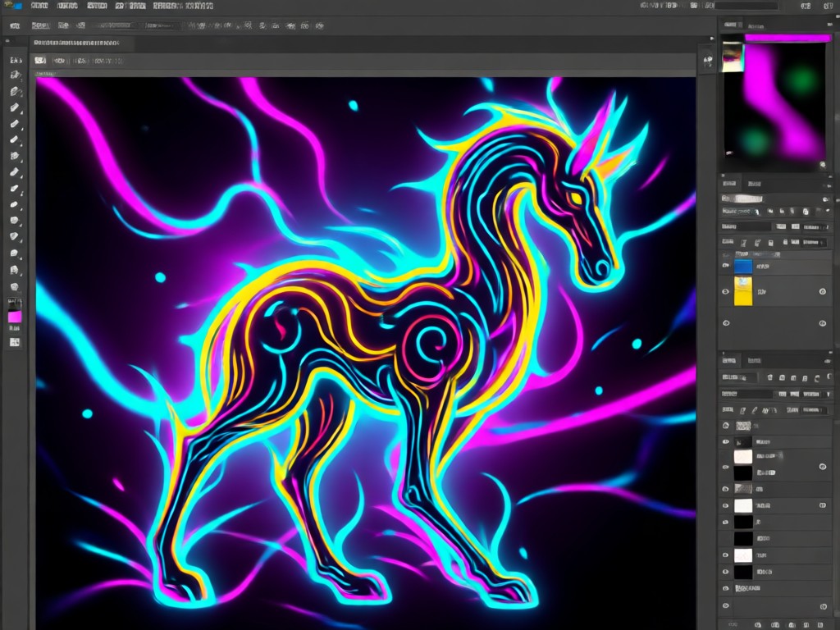Click the circle icon on the lower panel's bottom row
The height and width of the screenshot is (630, 840).
tap(824, 606)
